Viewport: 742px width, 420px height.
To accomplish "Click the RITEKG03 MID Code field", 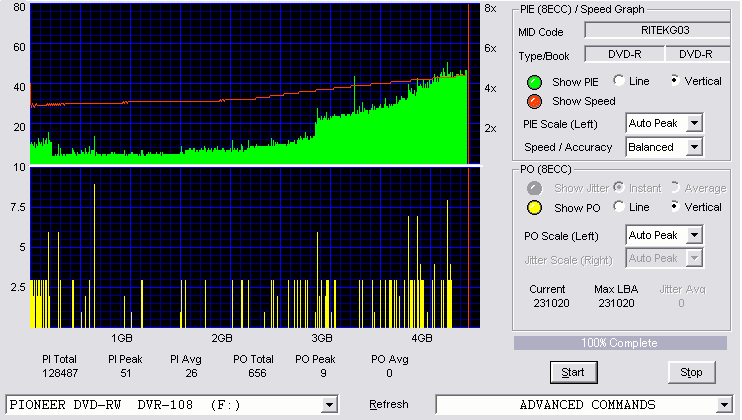I will coord(658,30).
